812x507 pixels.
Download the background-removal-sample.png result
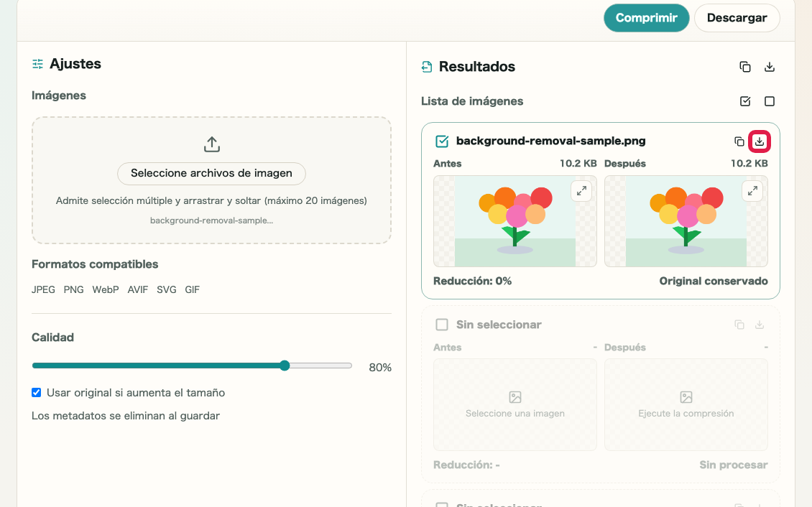click(759, 141)
